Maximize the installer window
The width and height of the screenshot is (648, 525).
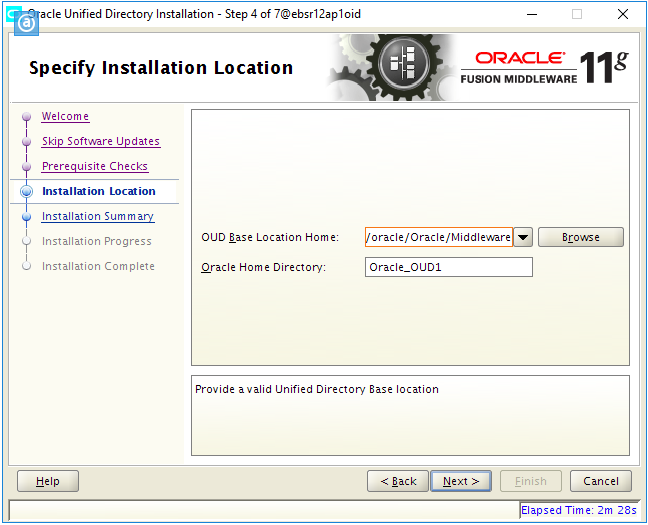click(x=577, y=14)
